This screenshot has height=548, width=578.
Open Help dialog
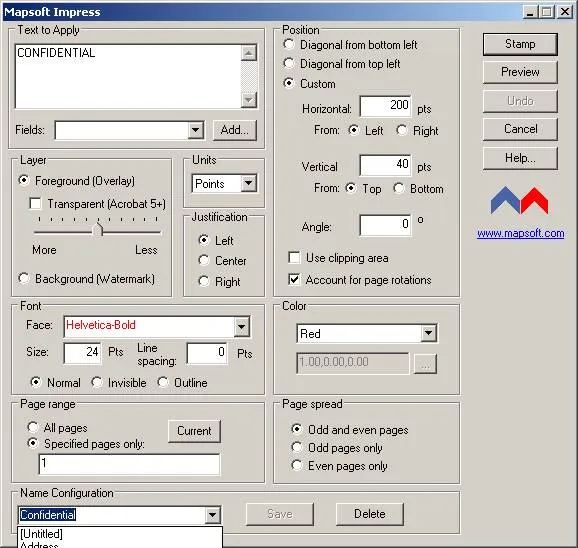pyautogui.click(x=520, y=158)
